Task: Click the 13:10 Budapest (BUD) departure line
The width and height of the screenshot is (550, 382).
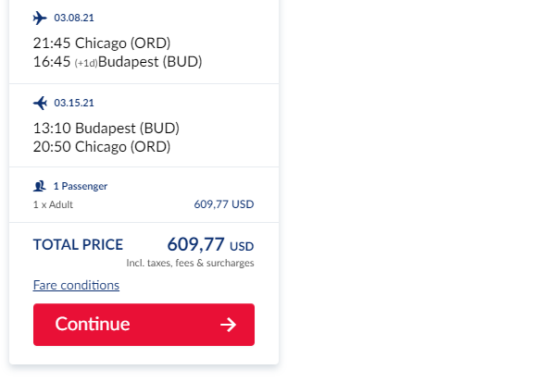Action: click(x=106, y=128)
